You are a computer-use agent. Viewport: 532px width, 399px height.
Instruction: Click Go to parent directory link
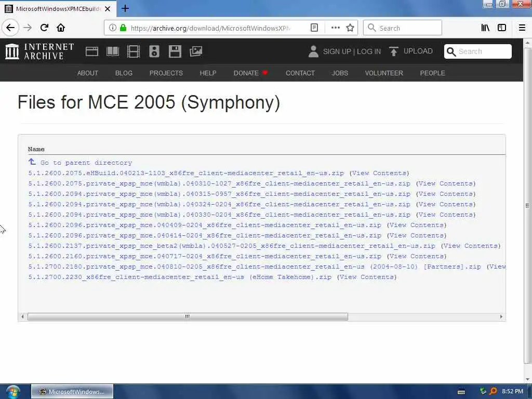click(80, 163)
